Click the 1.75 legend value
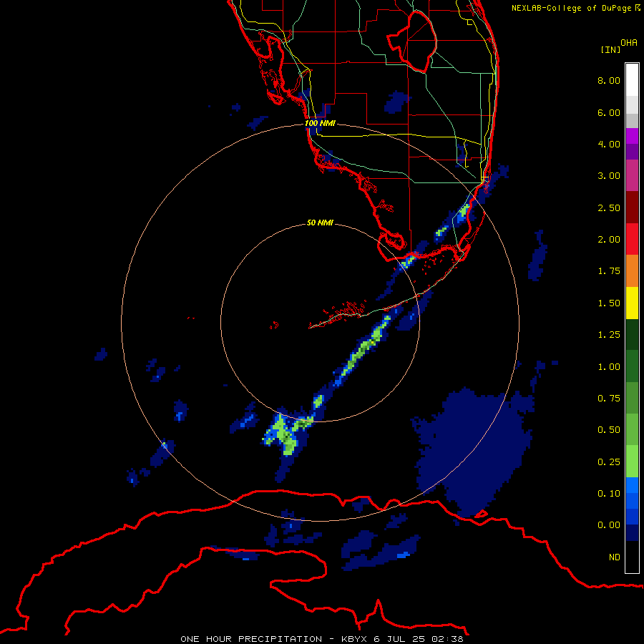Screen dimensions: 644x644 point(609,271)
